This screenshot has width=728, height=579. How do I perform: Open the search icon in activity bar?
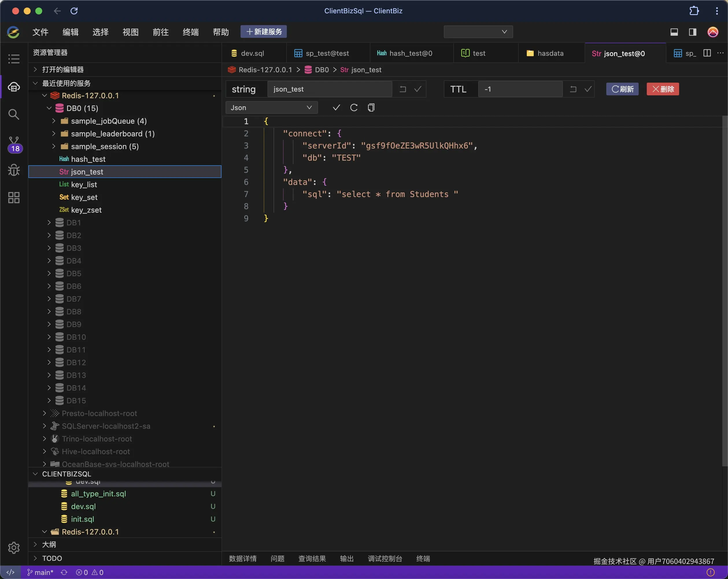14,114
